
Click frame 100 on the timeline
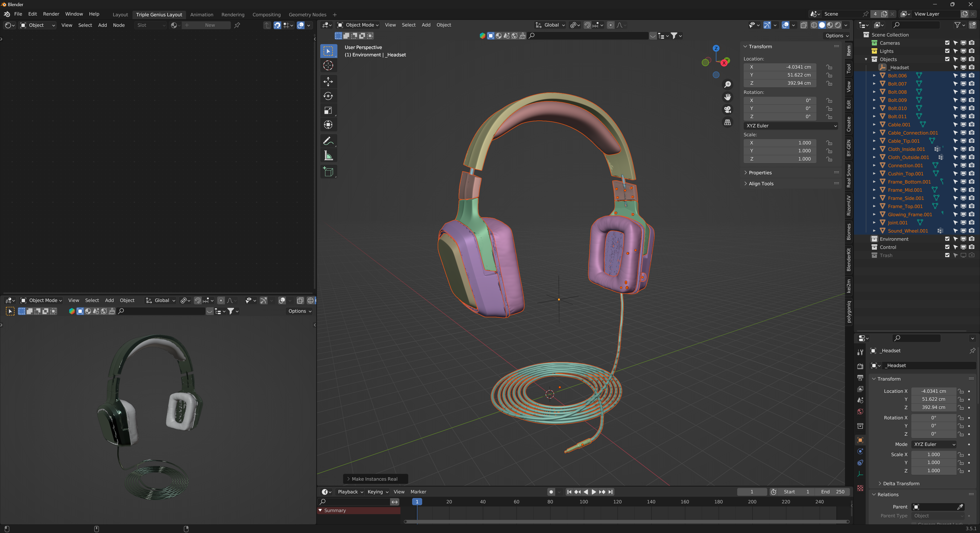point(584,502)
